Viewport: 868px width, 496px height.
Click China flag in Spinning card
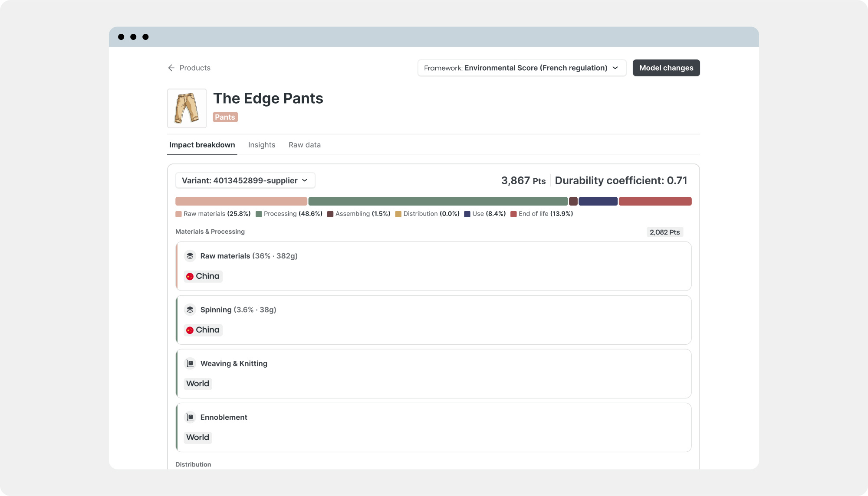point(190,330)
